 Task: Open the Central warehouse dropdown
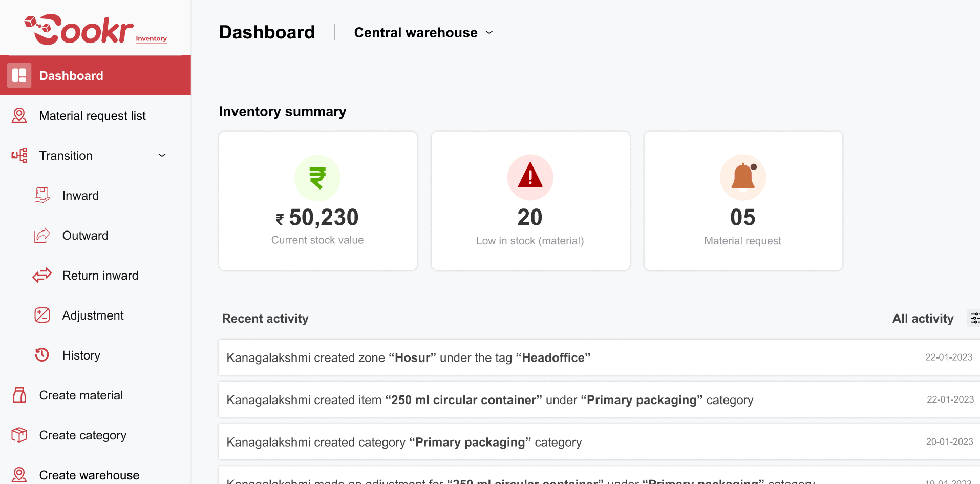423,33
